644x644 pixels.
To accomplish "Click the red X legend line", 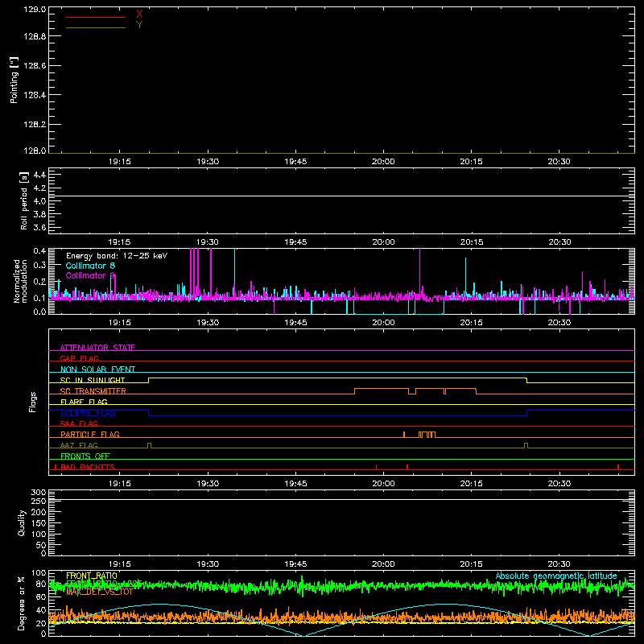I will click(x=96, y=17).
